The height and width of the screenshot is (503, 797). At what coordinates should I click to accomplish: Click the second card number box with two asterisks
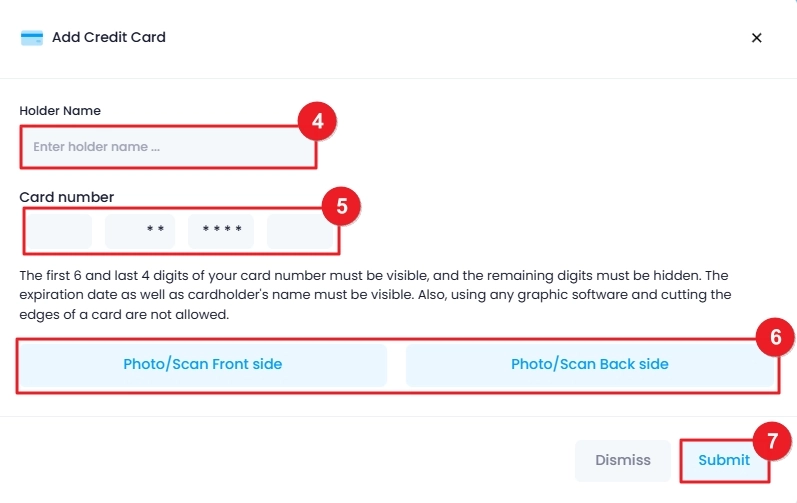click(x=140, y=231)
